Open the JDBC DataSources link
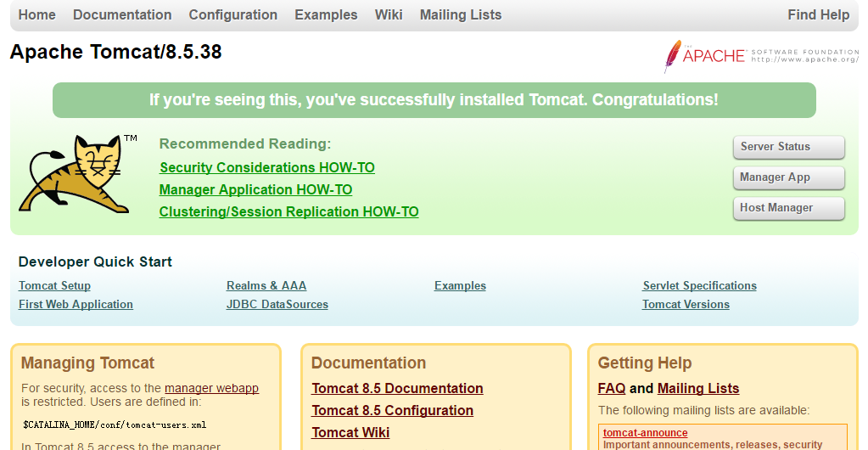This screenshot has height=450, width=868. click(277, 304)
